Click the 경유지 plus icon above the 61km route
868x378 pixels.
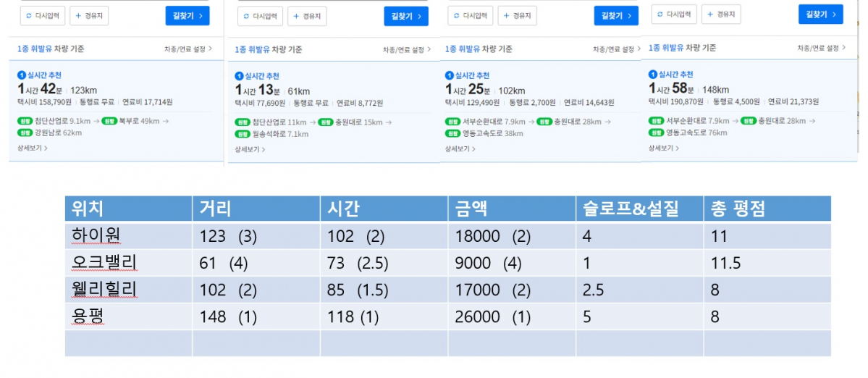coord(295,16)
